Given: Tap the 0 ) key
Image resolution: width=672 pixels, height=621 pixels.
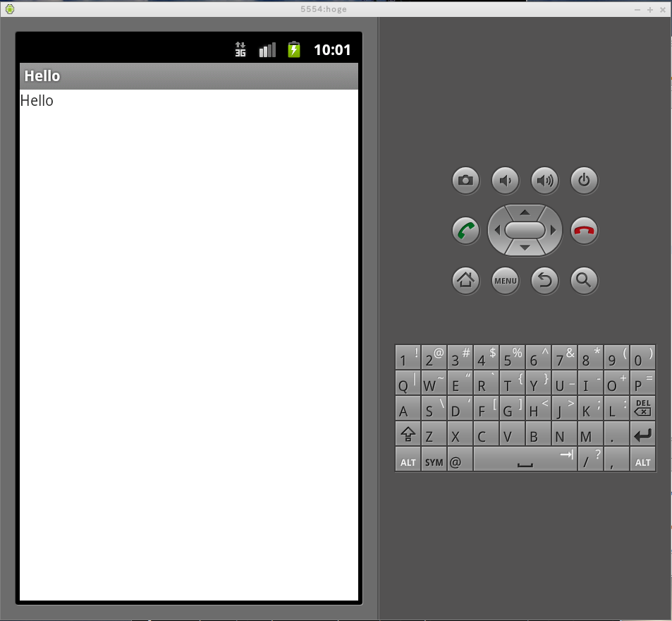Looking at the screenshot, I should click(643, 357).
